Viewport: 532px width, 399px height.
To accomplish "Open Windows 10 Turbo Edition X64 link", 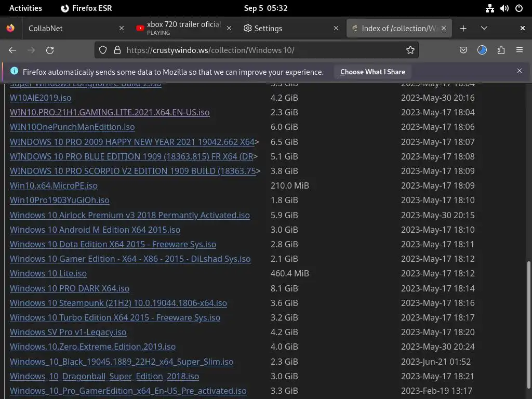I will (115, 317).
